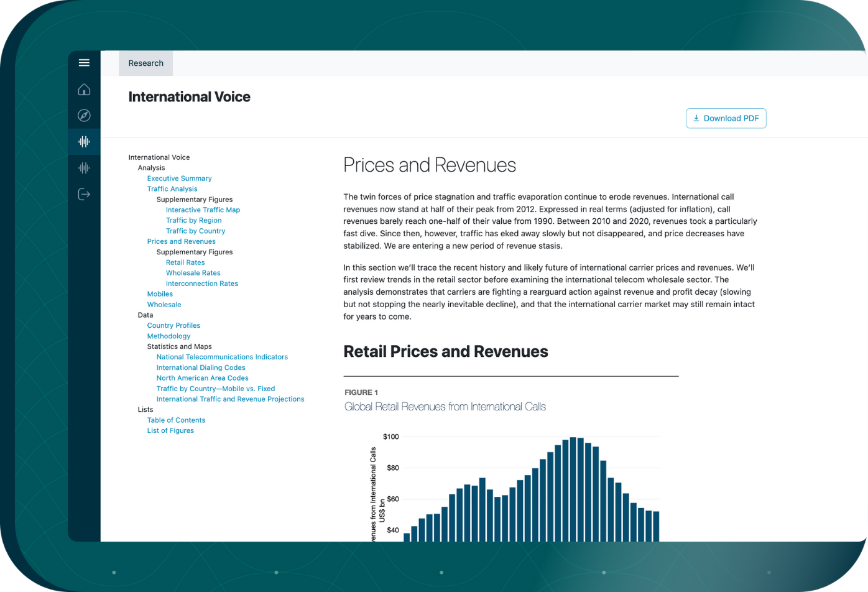Jump to the List of Figures
Viewport: 868px width, 592px height.
coord(170,430)
